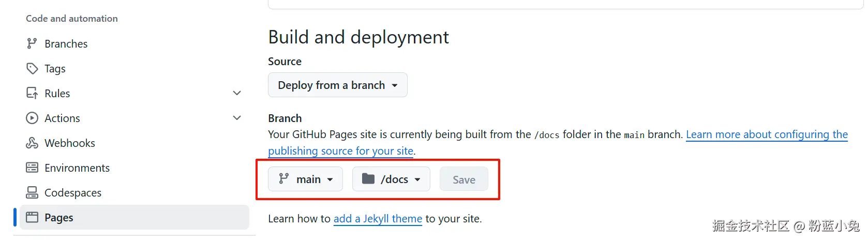
Task: Select Environments in the sidebar
Action: pyautogui.click(x=77, y=168)
